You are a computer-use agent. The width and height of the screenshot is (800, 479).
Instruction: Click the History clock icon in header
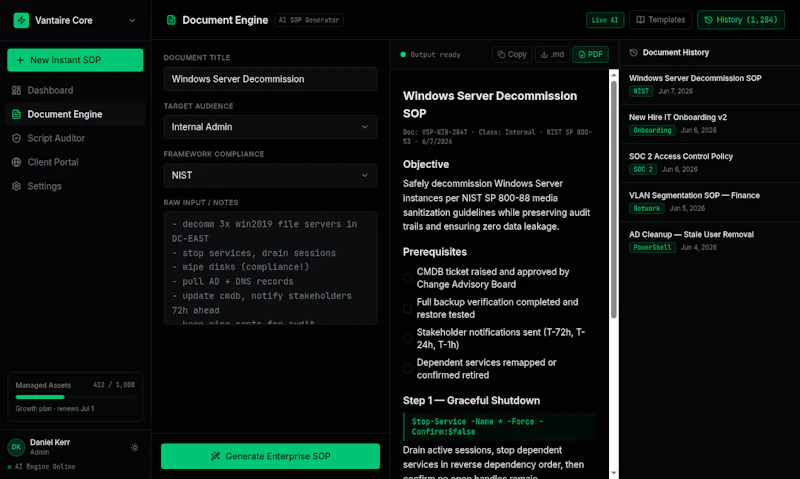[x=708, y=20]
